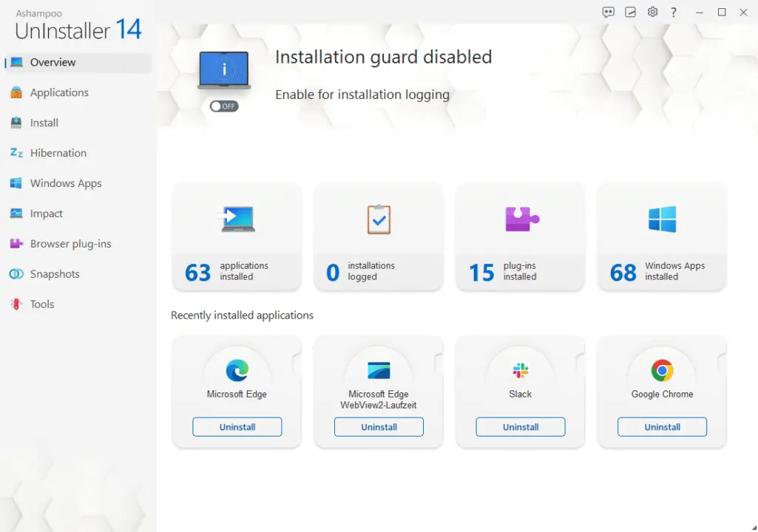Viewport: 758px width, 532px height.
Task: View the 15 plug-ins installed tile
Action: (520, 236)
